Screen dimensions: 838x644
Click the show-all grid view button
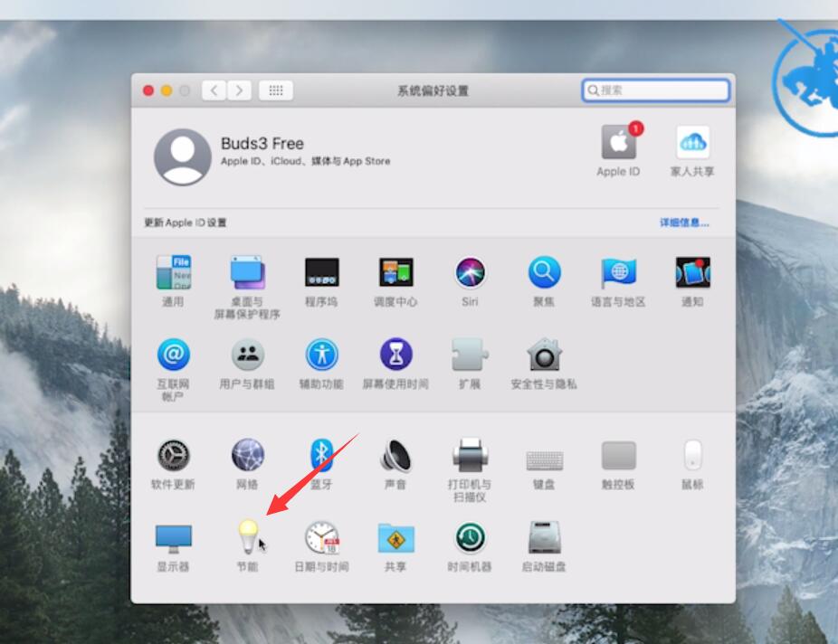275,90
